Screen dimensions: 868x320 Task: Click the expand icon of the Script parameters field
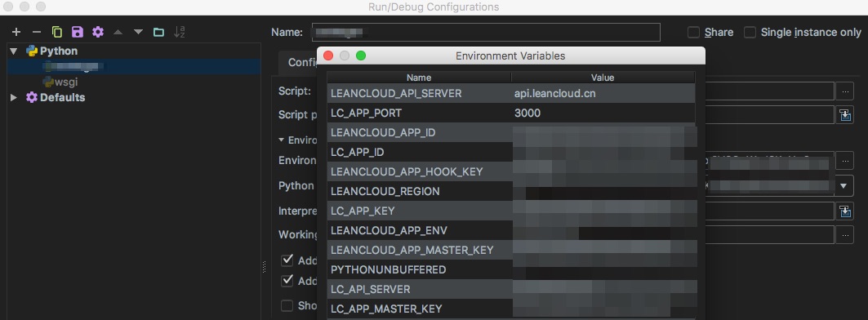845,114
